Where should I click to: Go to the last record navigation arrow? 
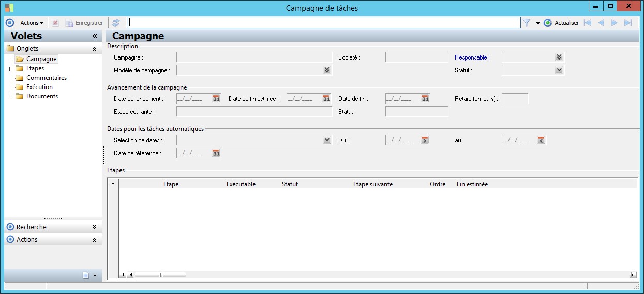click(627, 23)
